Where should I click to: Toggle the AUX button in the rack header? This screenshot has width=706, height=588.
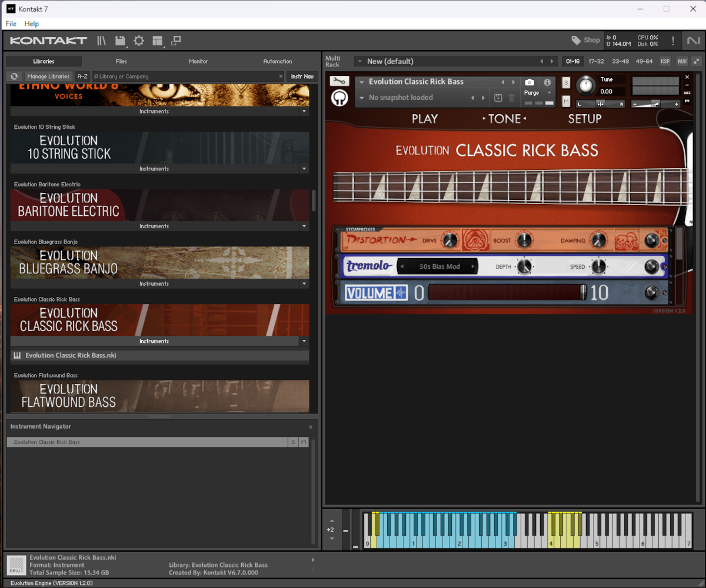click(681, 61)
